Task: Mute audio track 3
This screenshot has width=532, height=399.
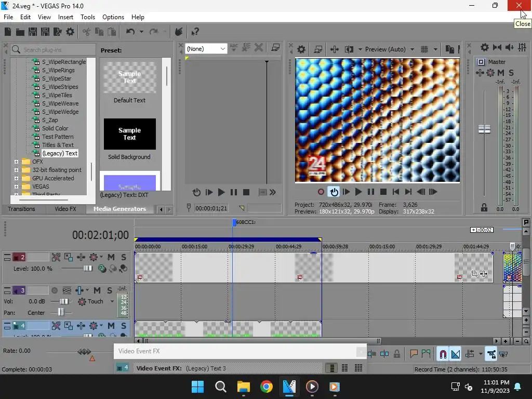Action: (97, 290)
